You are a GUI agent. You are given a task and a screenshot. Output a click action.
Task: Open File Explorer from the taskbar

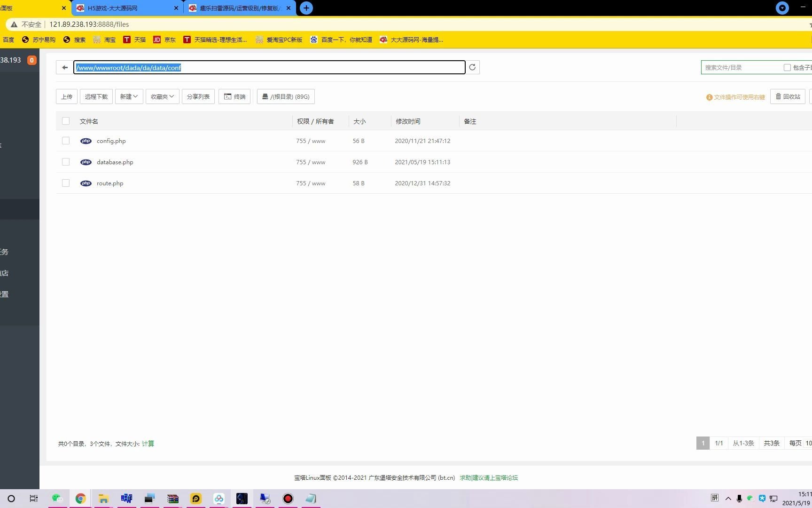103,499
